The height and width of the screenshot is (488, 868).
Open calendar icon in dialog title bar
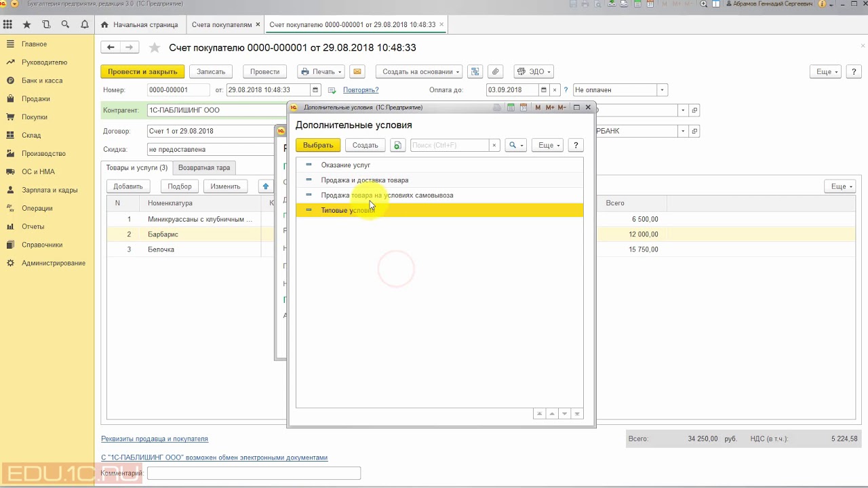(x=524, y=107)
